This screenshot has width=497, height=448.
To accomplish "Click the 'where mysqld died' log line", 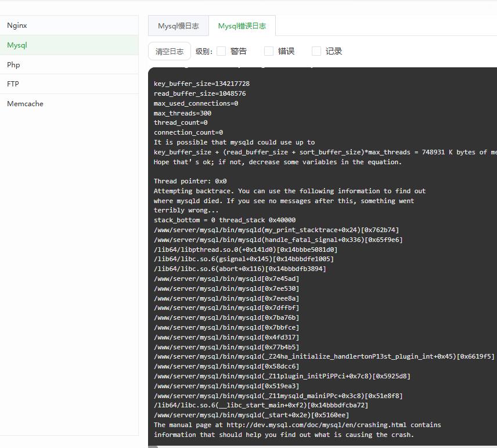I will [284, 201].
